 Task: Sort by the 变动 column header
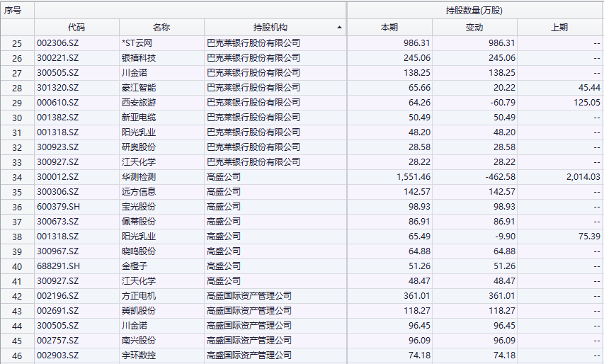pos(474,28)
